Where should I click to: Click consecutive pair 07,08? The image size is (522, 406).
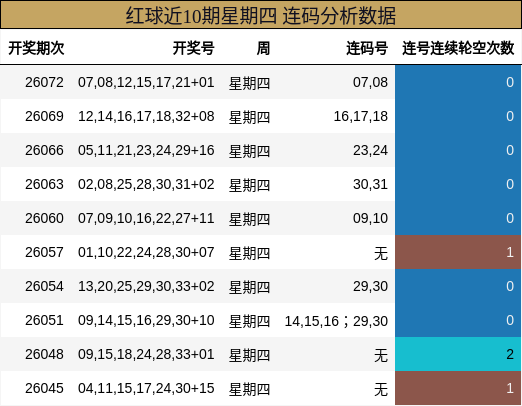[370, 82]
